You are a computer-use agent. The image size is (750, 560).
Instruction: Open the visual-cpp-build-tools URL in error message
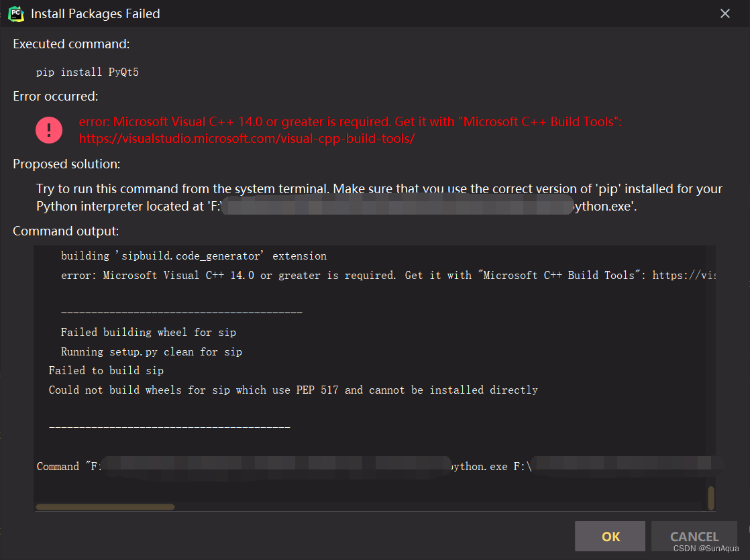[247, 139]
